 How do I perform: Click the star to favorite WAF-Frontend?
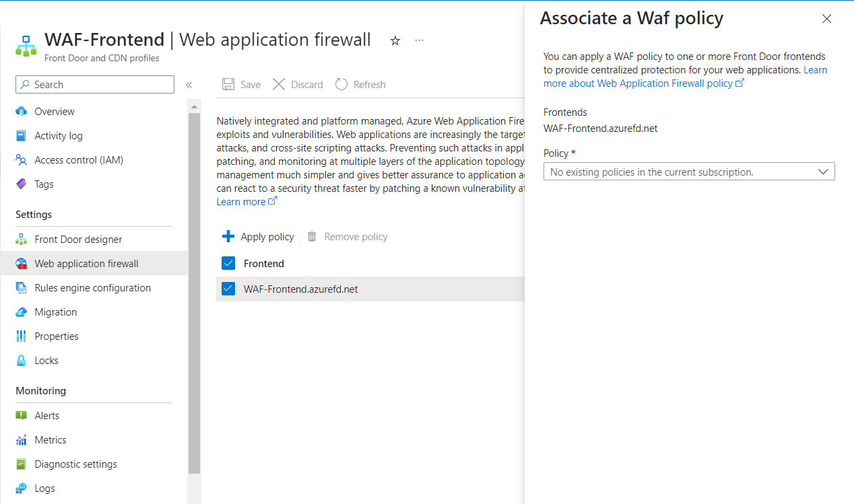(395, 40)
